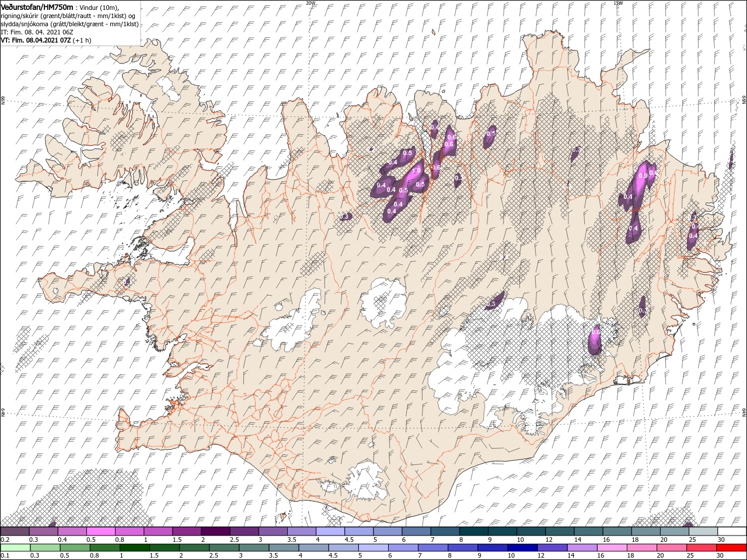Click the 64N latitude label at right edge

tap(744, 411)
